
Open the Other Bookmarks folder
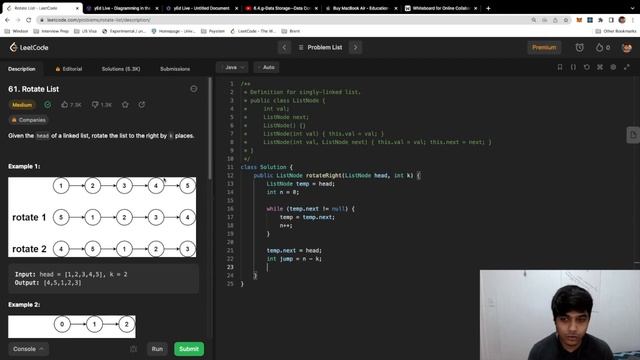tap(616, 31)
